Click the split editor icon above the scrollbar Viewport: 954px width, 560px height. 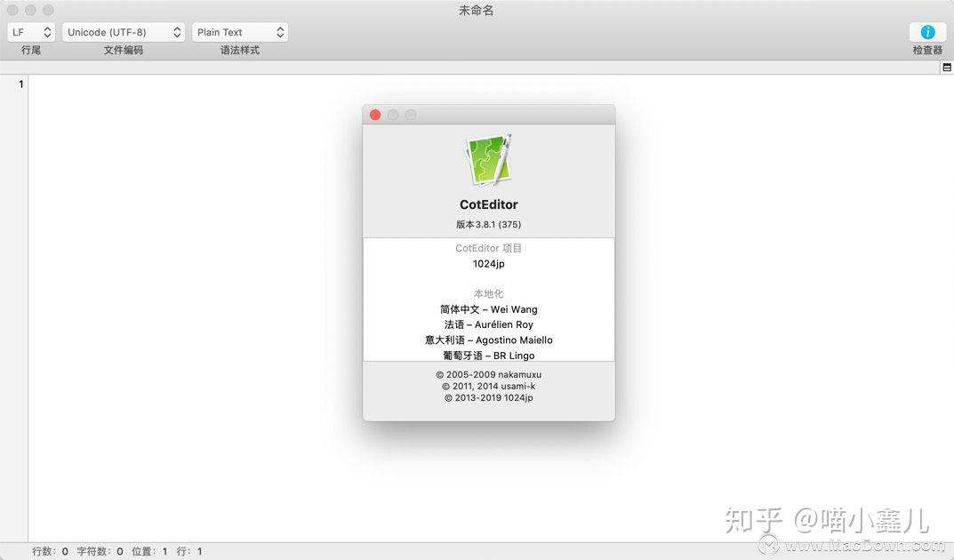(946, 66)
